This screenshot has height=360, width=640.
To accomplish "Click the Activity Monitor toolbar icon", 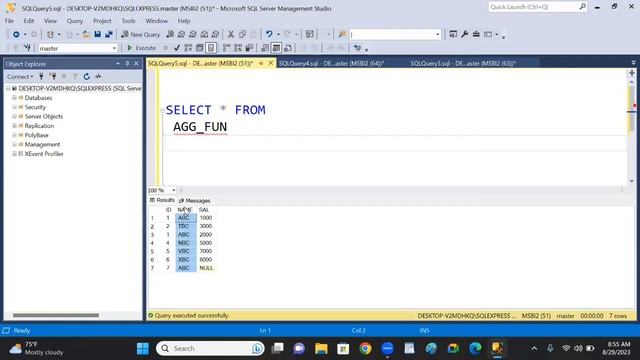I will point(309,35).
